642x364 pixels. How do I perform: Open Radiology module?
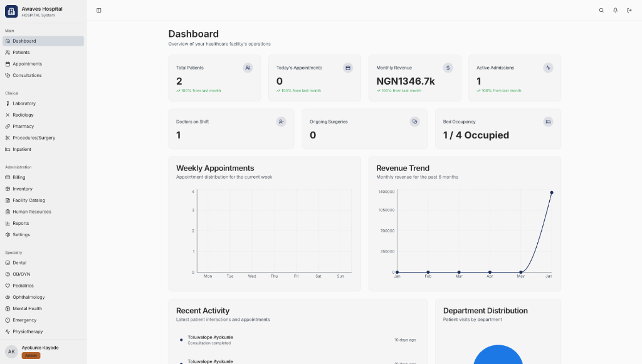coord(43,115)
